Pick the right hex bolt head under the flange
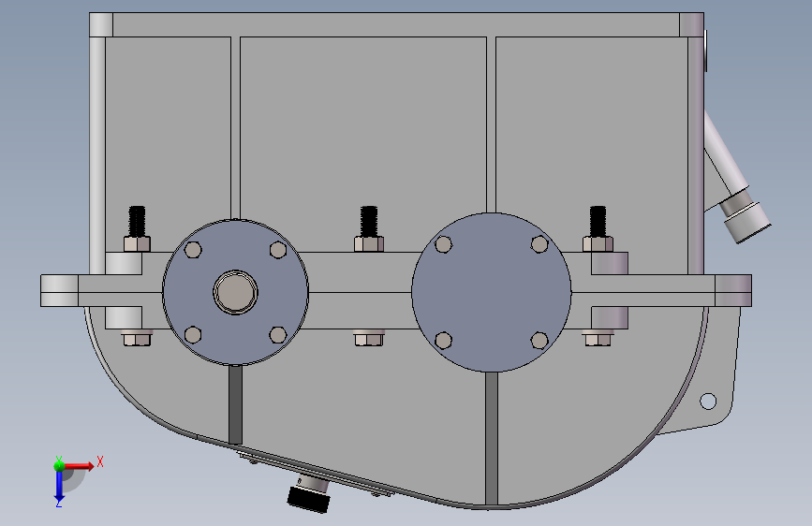The image size is (812, 526). coord(598,338)
